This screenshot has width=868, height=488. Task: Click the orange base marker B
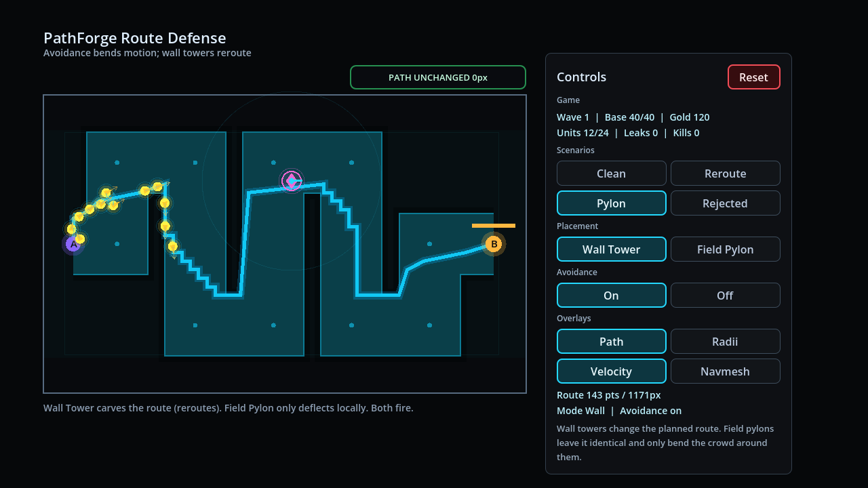(494, 244)
